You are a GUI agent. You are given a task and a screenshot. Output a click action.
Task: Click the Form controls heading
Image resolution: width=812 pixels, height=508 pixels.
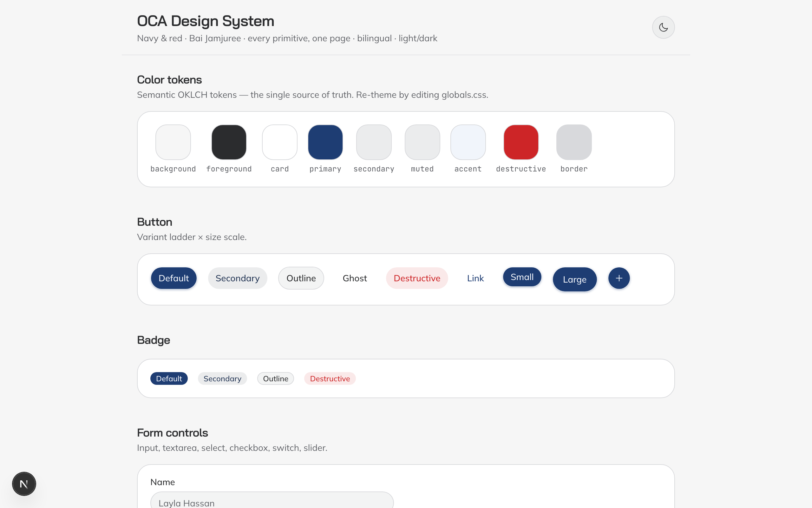(x=173, y=433)
